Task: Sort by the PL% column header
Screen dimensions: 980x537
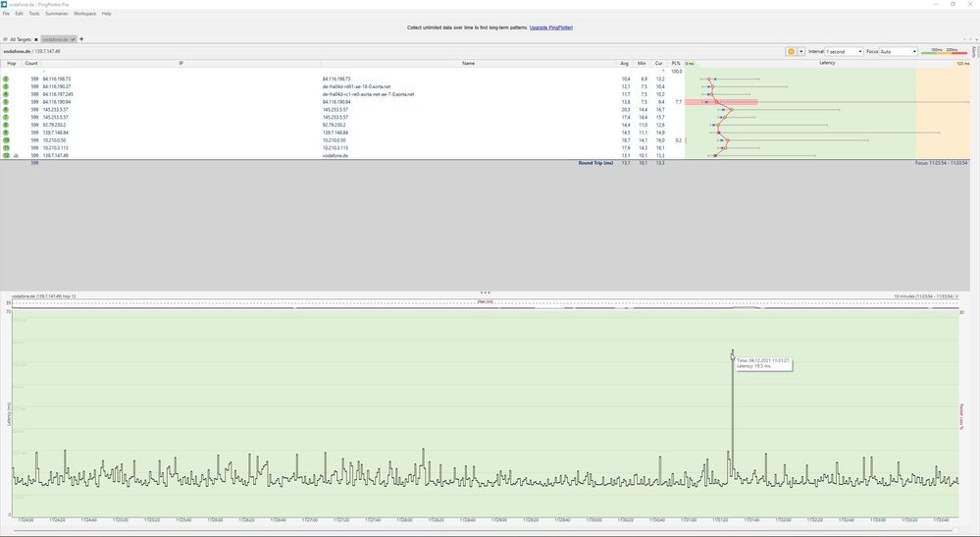Action: 676,63
